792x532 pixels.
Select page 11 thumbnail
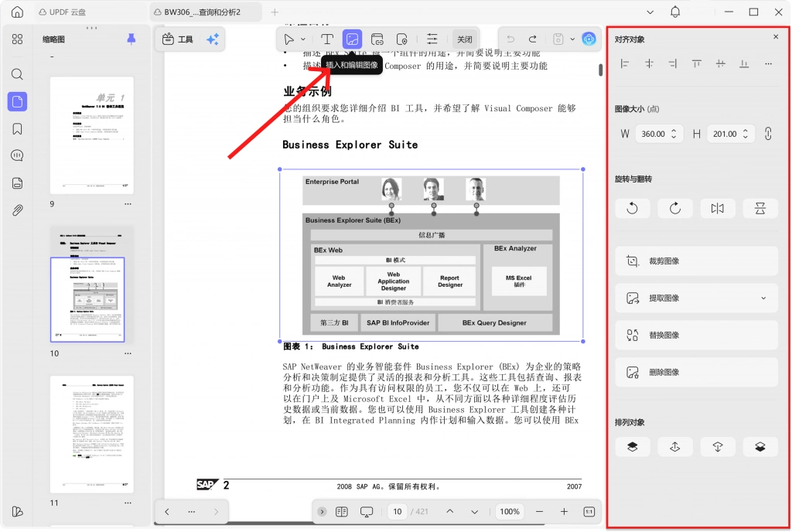(92, 434)
